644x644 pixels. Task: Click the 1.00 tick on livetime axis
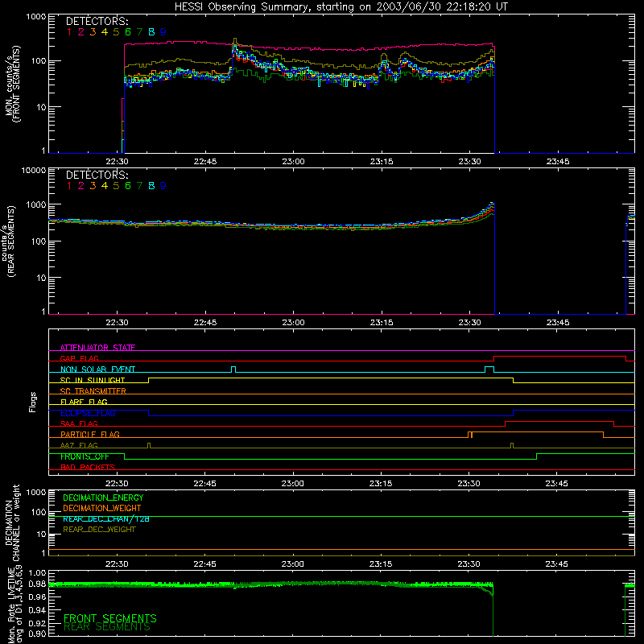[37, 572]
